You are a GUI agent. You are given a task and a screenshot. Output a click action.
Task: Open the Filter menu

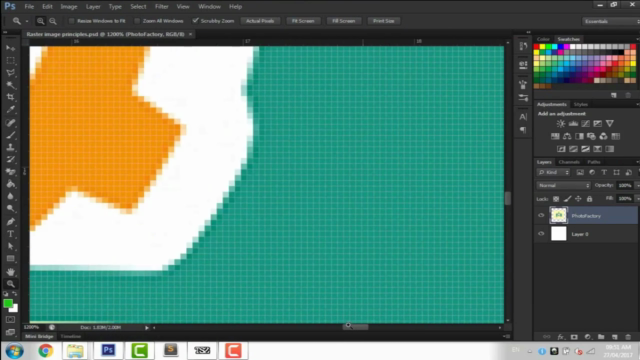coord(162,7)
